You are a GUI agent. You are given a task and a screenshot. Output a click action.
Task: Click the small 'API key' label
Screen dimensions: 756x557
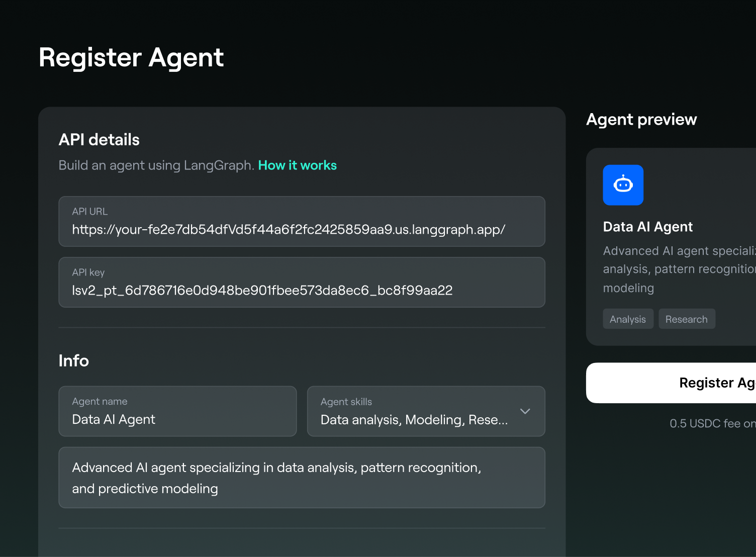tap(88, 272)
